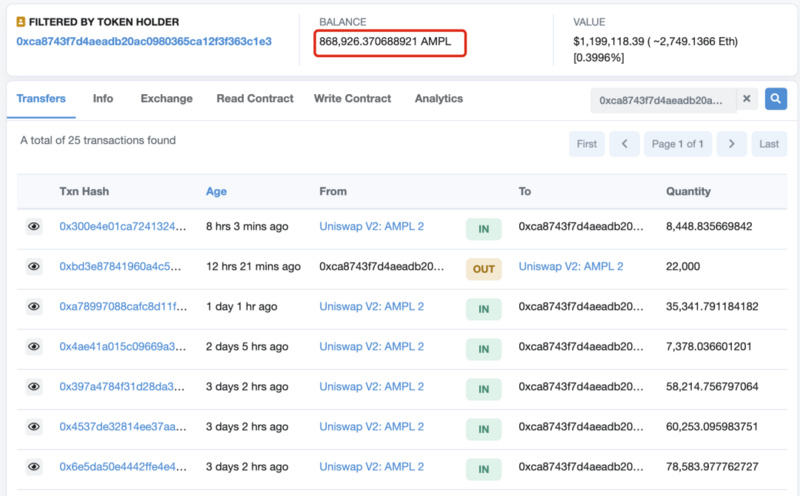The height and width of the screenshot is (496, 800).
Task: Preview transaction 0xa78997088cafc8d11f via eye icon
Action: coord(34,307)
